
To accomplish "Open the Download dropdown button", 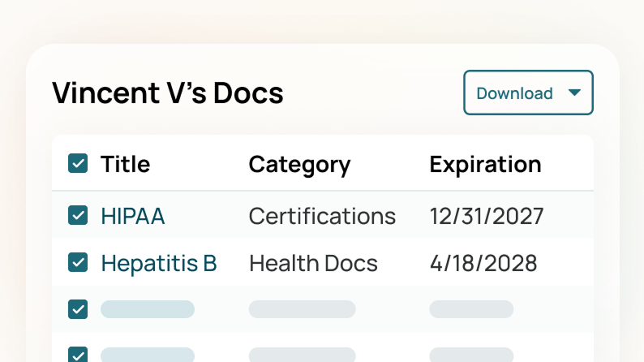I will click(527, 93).
